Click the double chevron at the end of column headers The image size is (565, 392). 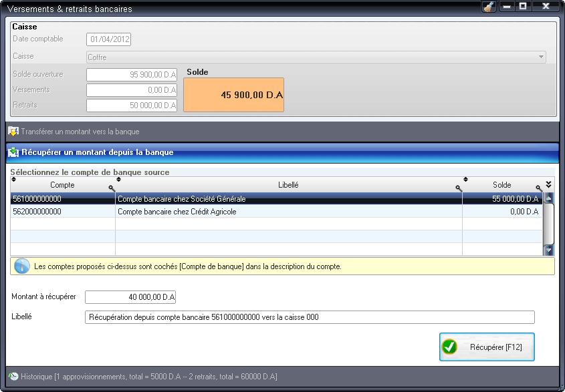(549, 183)
